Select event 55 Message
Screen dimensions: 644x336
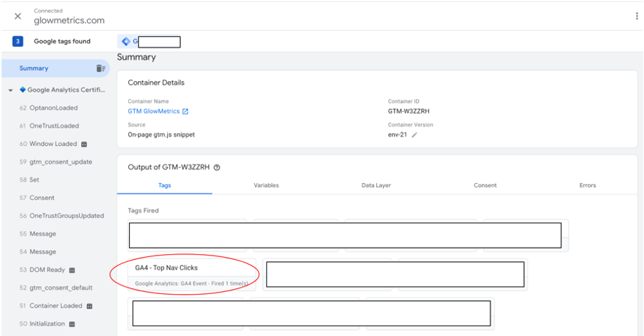click(x=38, y=233)
